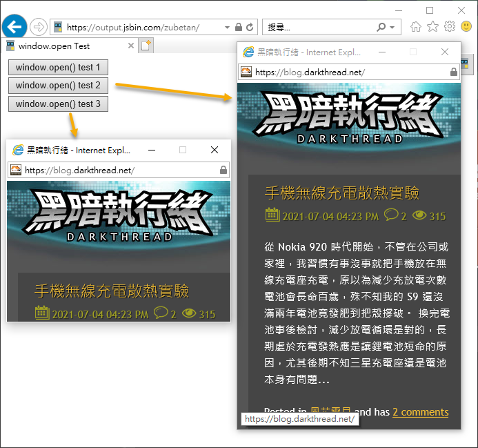Open the Tools gear menu
The image size is (478, 448).
coord(450,27)
